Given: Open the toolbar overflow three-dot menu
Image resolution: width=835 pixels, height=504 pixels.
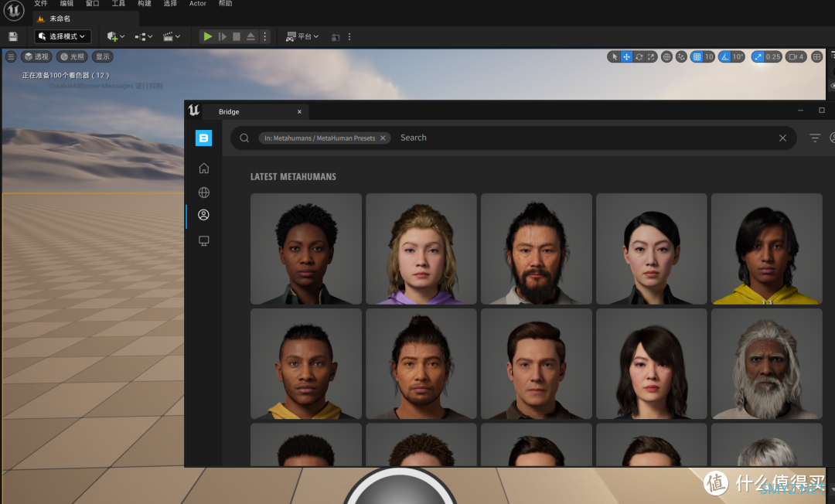Looking at the screenshot, I should point(349,37).
